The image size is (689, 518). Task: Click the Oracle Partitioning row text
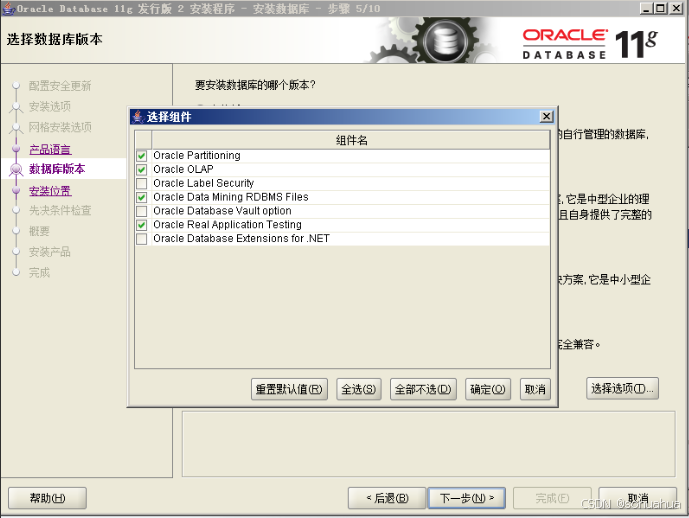click(197, 156)
